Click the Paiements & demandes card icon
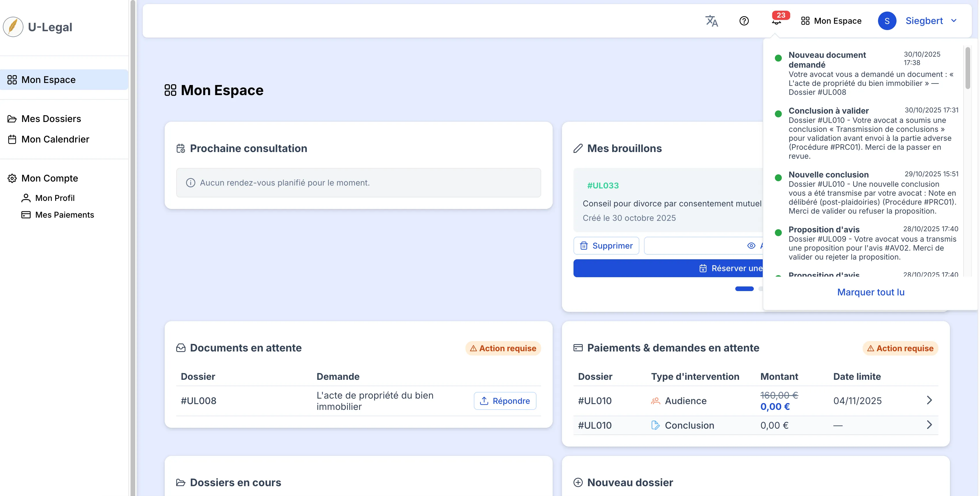Image resolution: width=980 pixels, height=496 pixels. (578, 348)
